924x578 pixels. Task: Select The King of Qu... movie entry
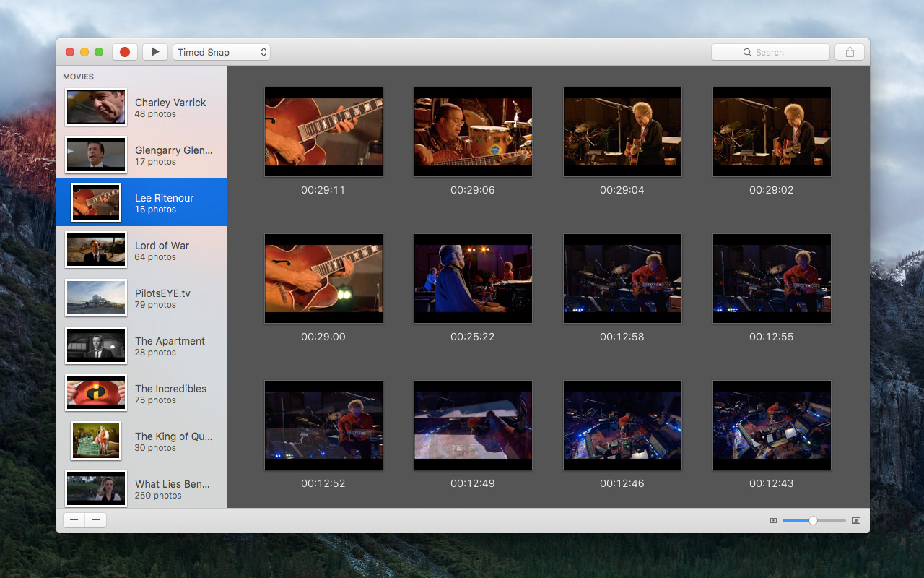coord(141,441)
